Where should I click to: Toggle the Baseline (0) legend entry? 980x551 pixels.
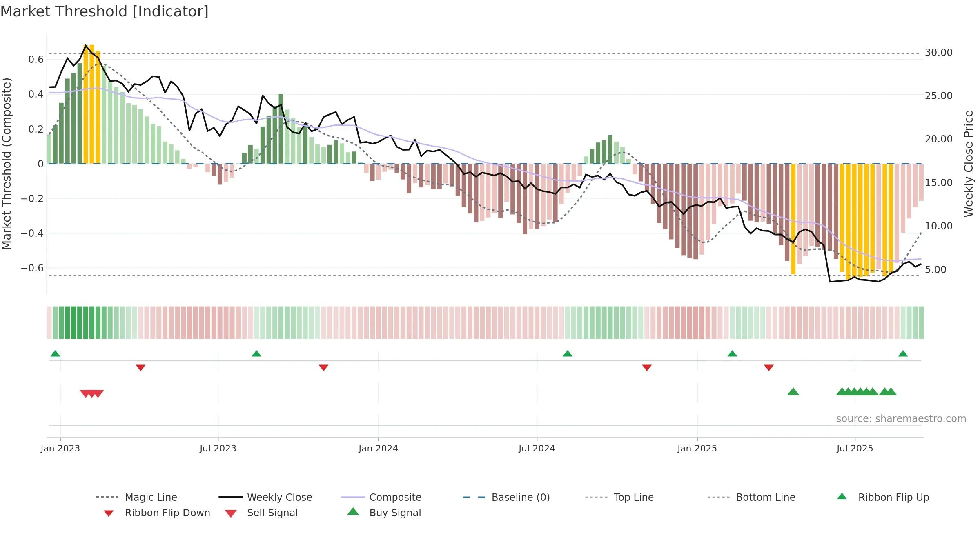coord(507,497)
